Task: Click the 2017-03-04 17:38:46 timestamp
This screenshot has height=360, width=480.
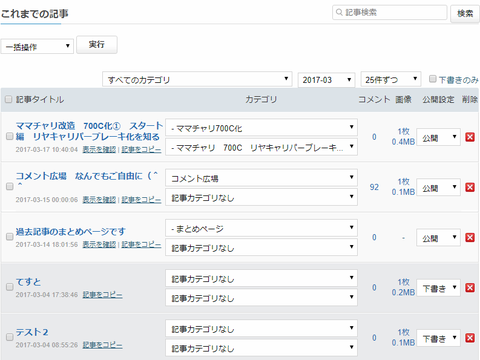Action: tap(47, 295)
